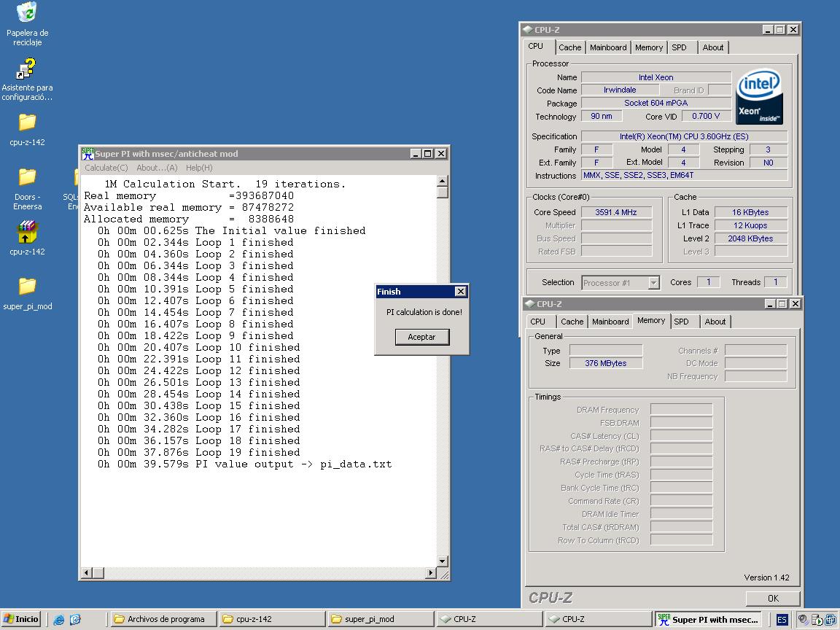Click Super PI vertical scrollbar up arrow
Viewport: 840px width, 630px height.
(x=443, y=181)
